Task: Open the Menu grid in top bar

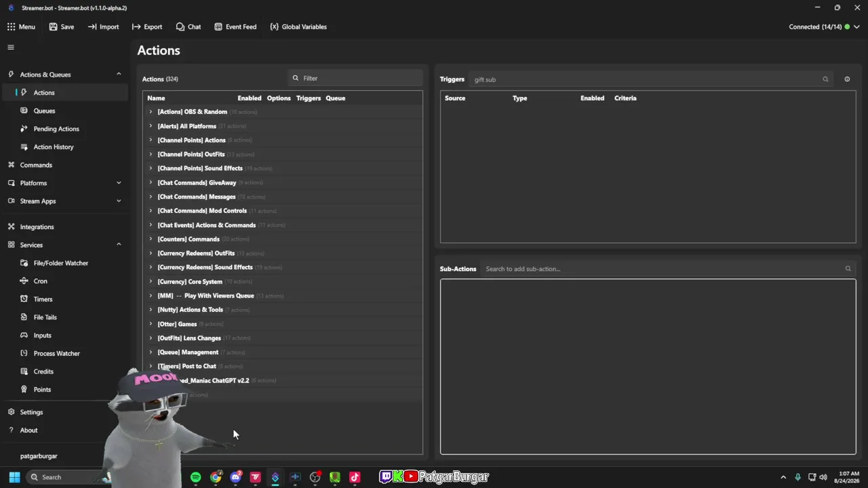Action: tap(21, 27)
